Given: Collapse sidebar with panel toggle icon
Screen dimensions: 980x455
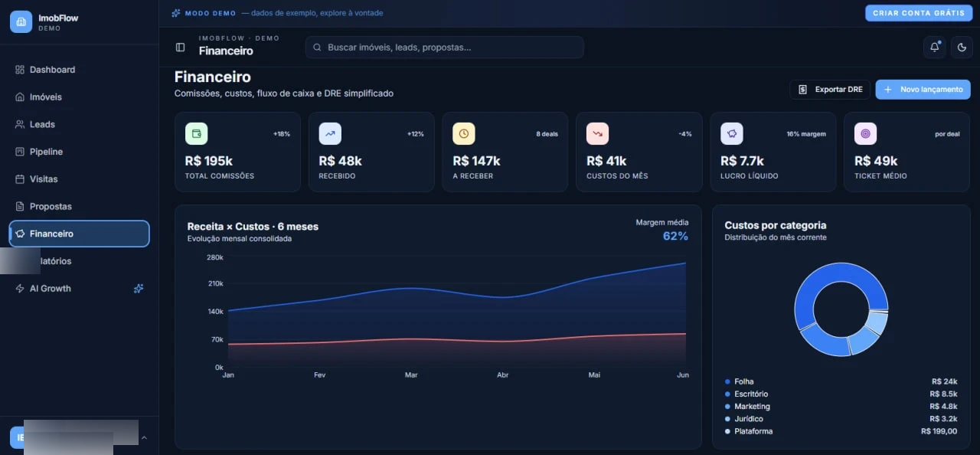Looking at the screenshot, I should (180, 47).
